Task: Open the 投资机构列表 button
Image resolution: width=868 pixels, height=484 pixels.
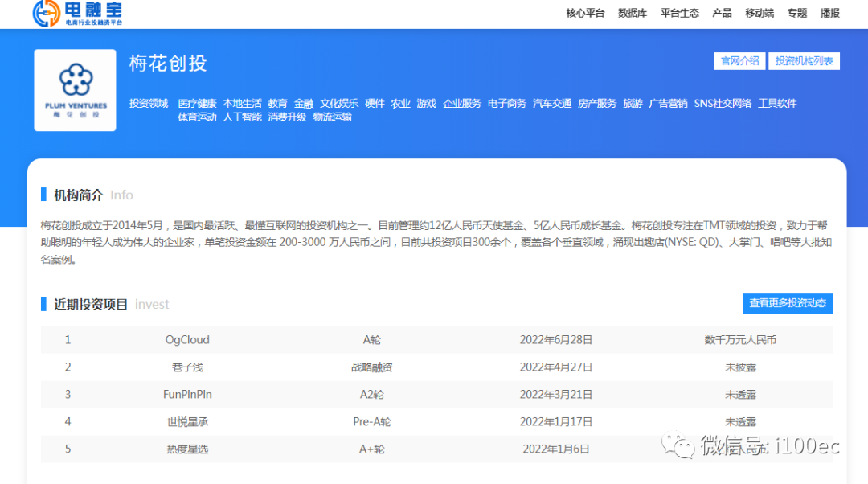Action: [804, 61]
